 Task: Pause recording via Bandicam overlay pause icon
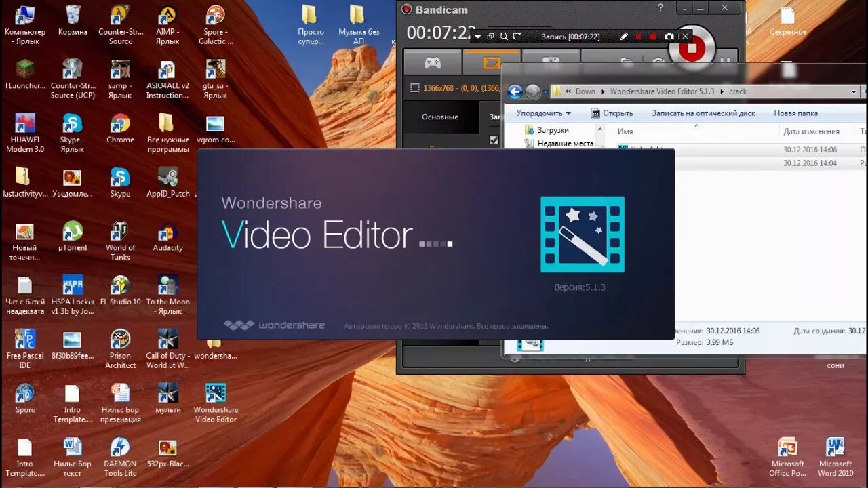point(638,37)
